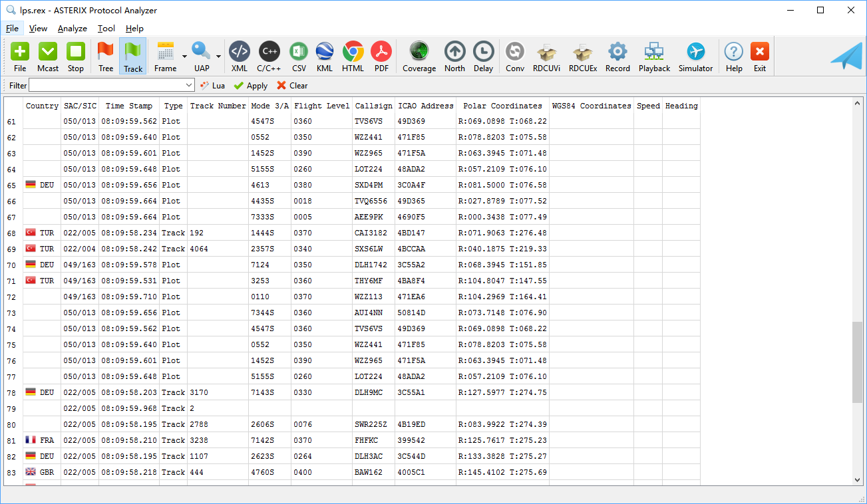Click the Time Stamp column header
The image size is (867, 504).
point(129,106)
